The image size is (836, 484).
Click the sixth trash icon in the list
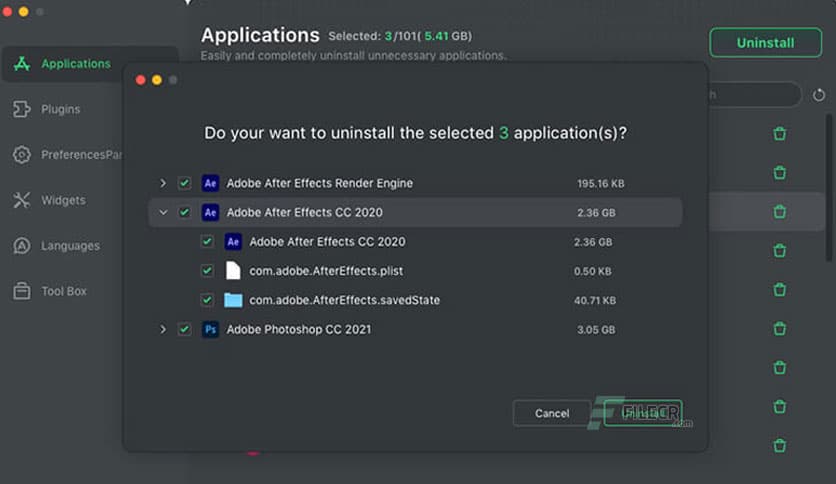coord(779,328)
